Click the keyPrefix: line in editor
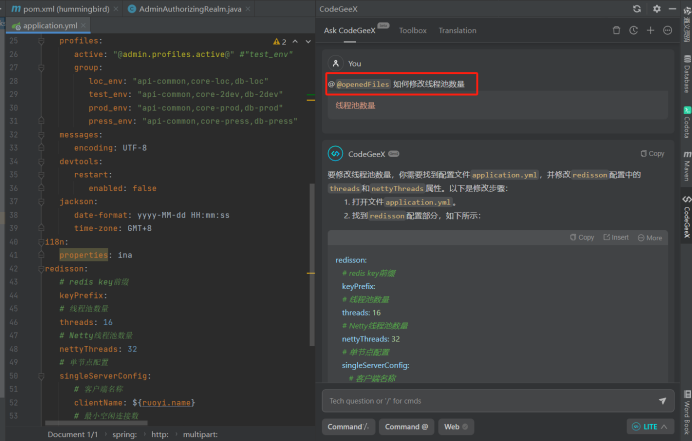692x441 pixels. [x=83, y=295]
